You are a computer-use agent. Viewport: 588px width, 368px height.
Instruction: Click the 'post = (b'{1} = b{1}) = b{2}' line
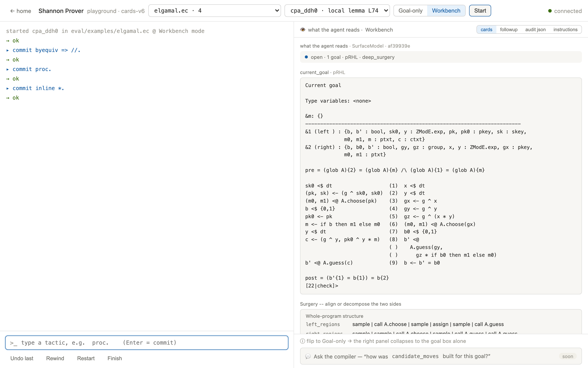click(347, 278)
